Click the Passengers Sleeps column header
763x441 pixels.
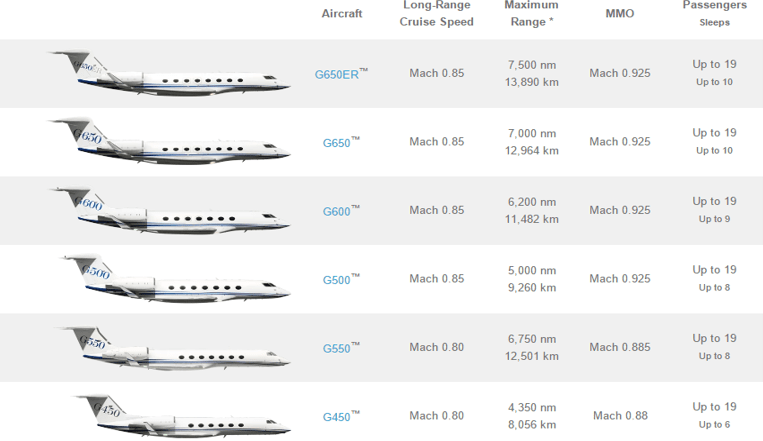(714, 13)
